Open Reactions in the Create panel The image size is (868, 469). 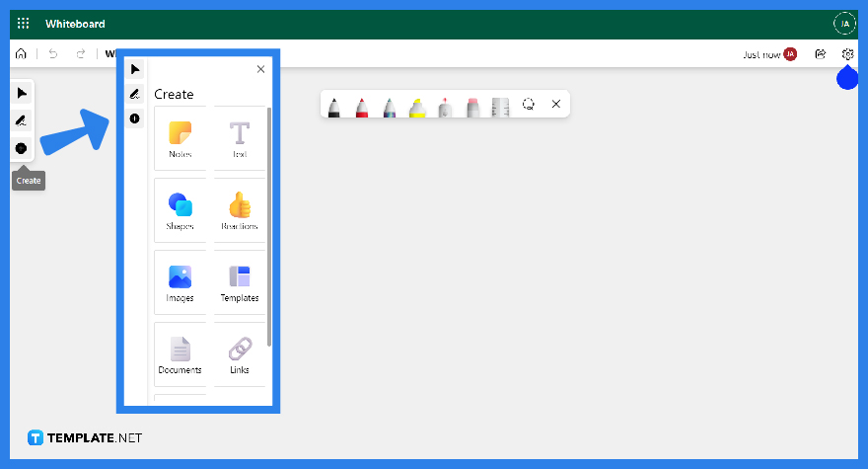[x=240, y=210]
